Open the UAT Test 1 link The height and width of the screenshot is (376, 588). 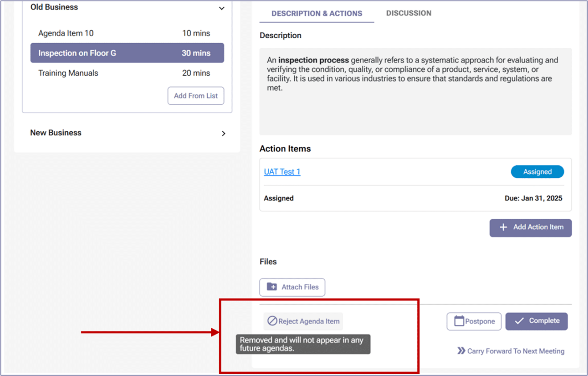tap(282, 172)
